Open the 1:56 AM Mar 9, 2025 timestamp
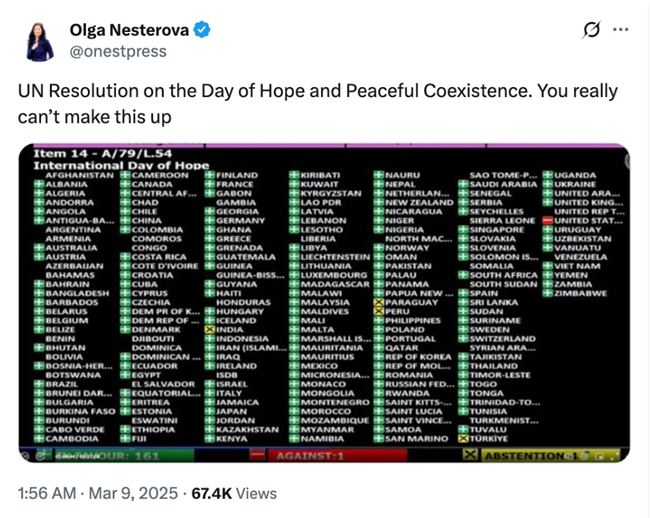The height and width of the screenshot is (518, 650). 98,493
